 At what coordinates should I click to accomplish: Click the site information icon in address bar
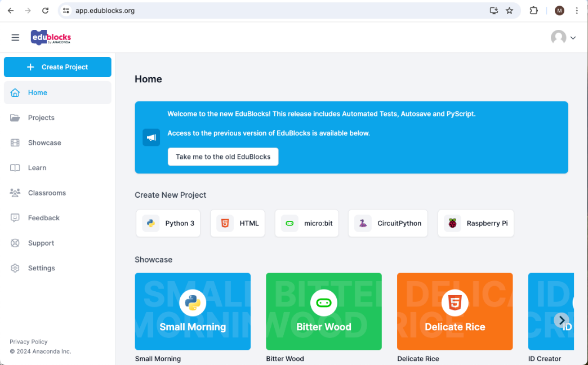(x=66, y=11)
